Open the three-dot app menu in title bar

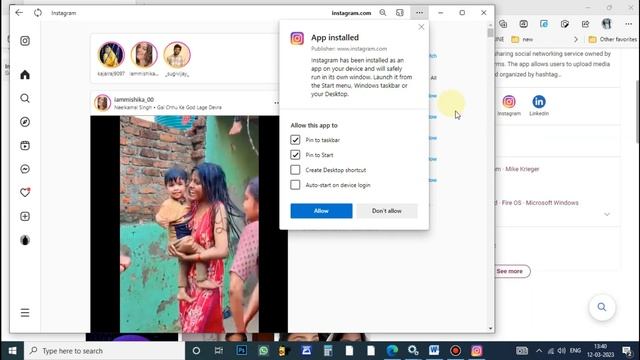coord(419,13)
